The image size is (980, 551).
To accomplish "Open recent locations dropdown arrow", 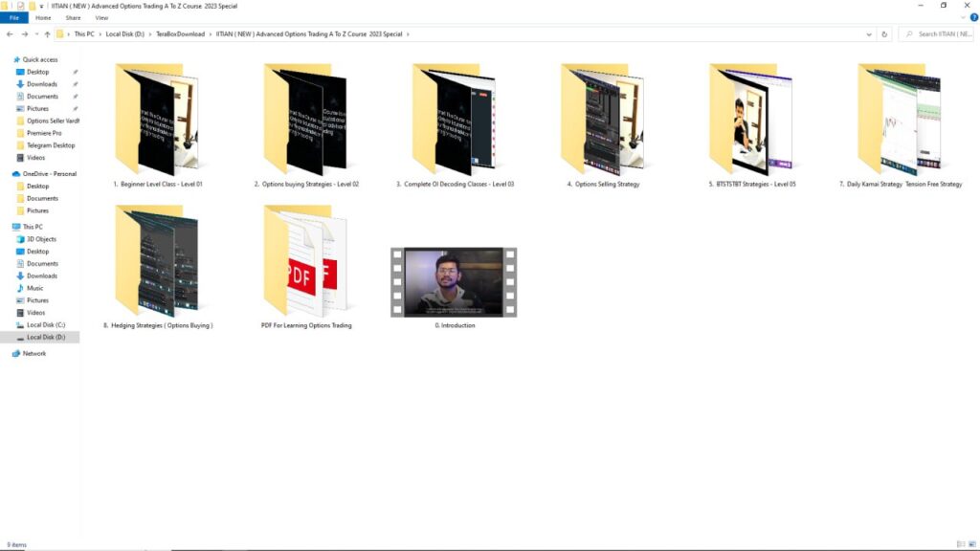I will [36, 34].
